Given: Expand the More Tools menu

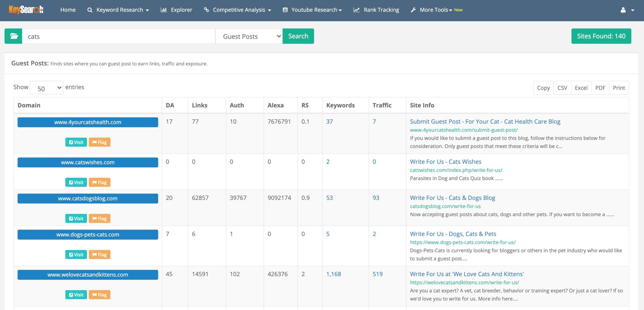Looking at the screenshot, I should click(x=431, y=10).
